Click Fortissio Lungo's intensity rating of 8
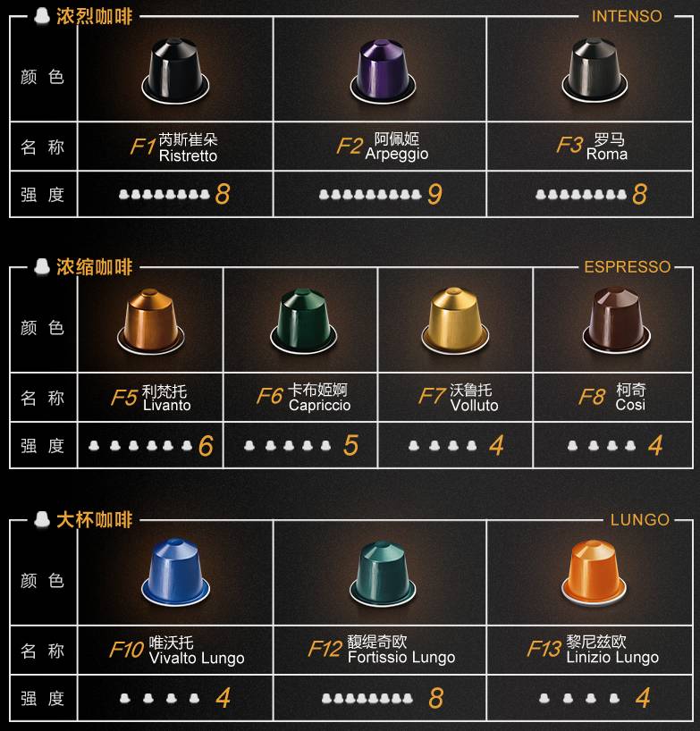 436,698
